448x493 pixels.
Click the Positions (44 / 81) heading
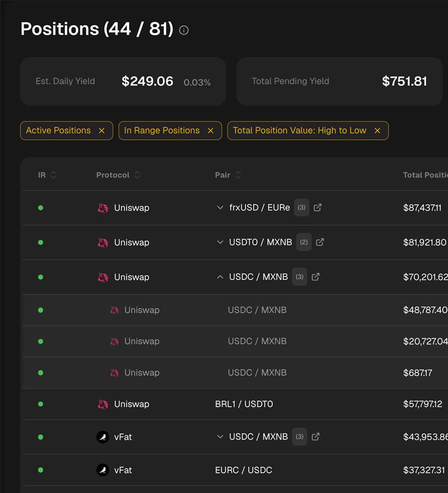(x=97, y=29)
